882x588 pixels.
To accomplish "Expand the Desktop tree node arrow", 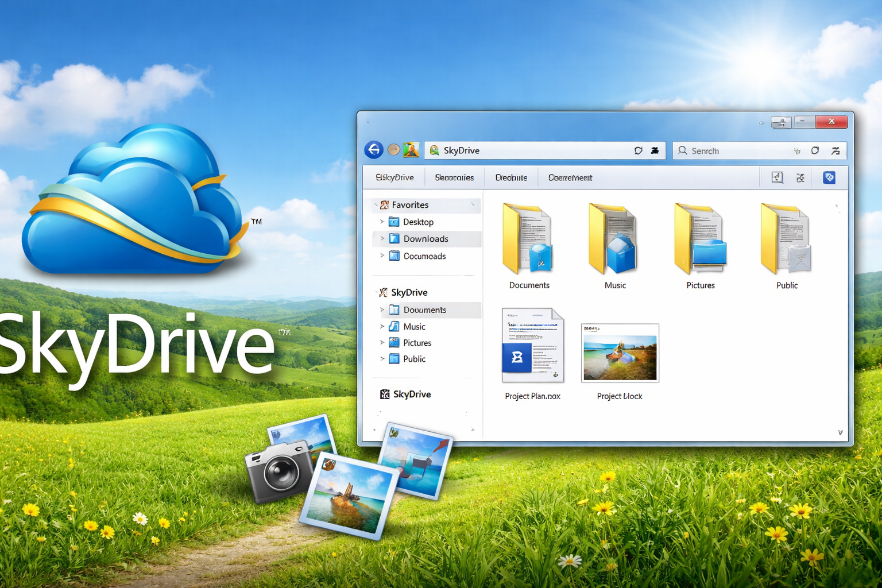I will pos(382,222).
